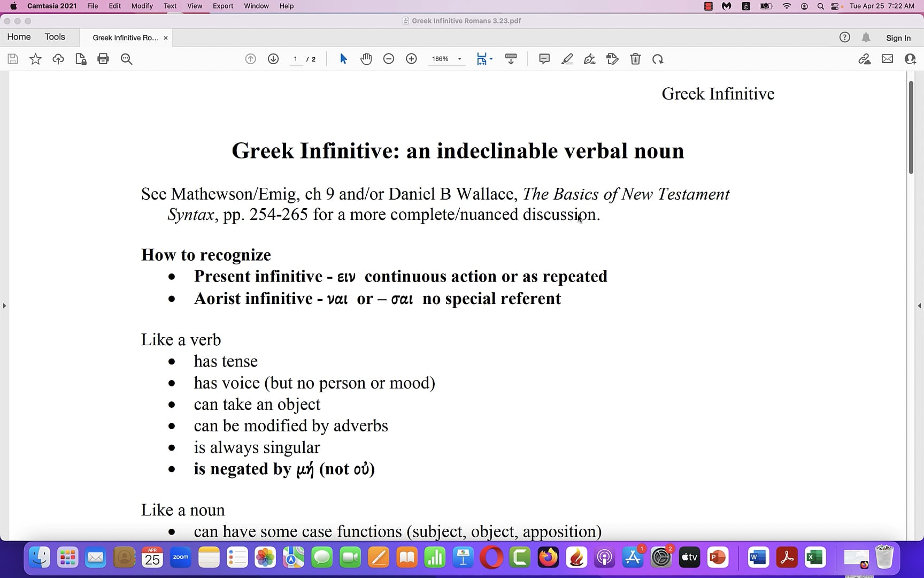The width and height of the screenshot is (924, 578).
Task: Go to next page with down arrow
Action: click(x=273, y=59)
